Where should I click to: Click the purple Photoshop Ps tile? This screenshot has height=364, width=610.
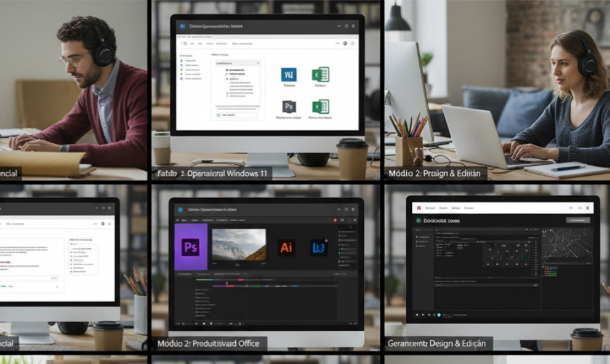tap(190, 247)
